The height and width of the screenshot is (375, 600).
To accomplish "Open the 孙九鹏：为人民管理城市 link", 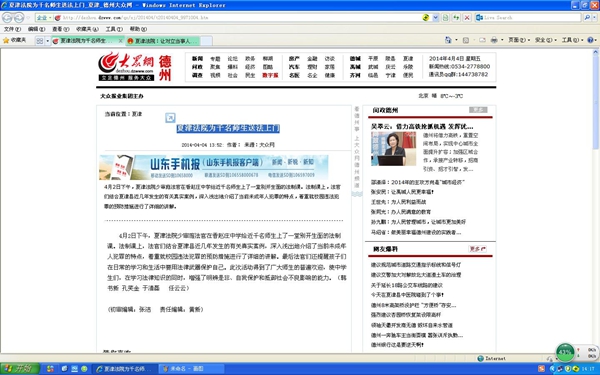I will click(418, 222).
